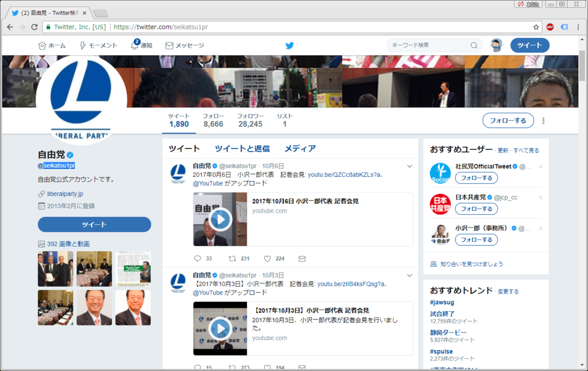Open the youtu.be/QZCc8abKZLs link
This screenshot has height=371, width=588.
(x=345, y=175)
